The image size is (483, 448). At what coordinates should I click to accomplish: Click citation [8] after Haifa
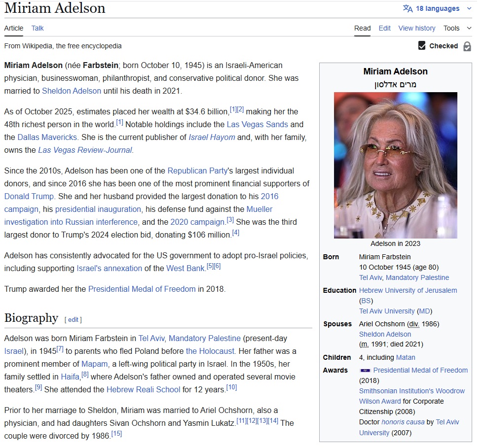point(85,375)
